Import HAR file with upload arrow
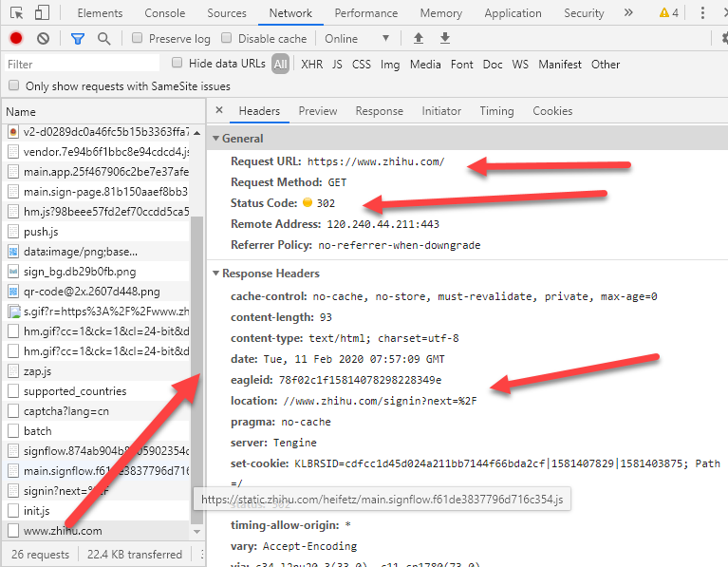 (419, 38)
